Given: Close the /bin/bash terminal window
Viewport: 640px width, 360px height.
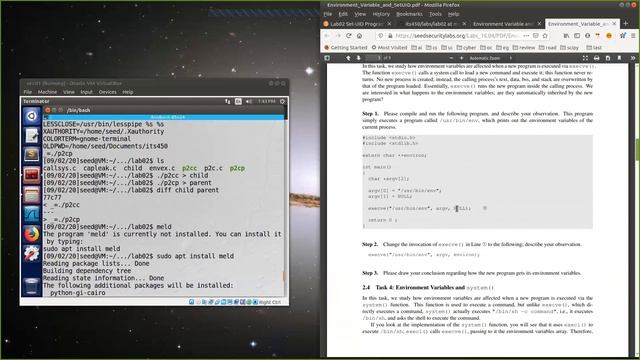Looking at the screenshot, I should [x=47, y=110].
